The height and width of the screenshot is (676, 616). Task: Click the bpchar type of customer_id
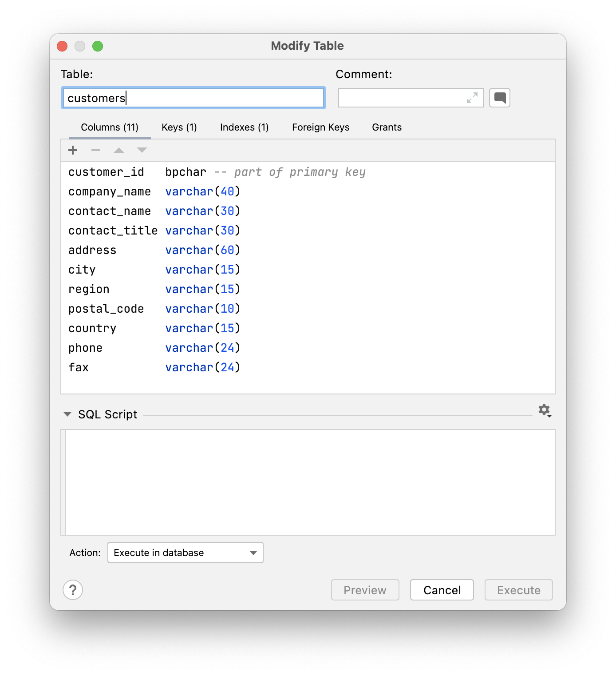pyautogui.click(x=186, y=172)
